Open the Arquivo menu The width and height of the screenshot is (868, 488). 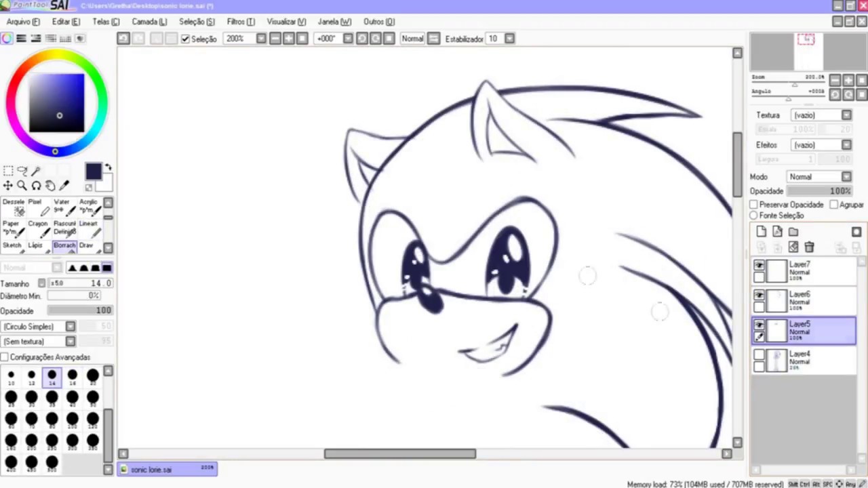click(23, 22)
